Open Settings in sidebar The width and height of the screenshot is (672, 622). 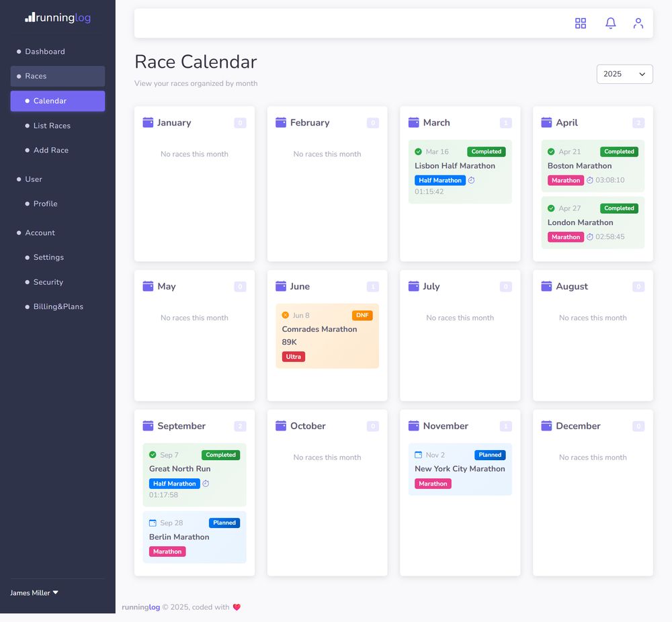click(x=57, y=257)
